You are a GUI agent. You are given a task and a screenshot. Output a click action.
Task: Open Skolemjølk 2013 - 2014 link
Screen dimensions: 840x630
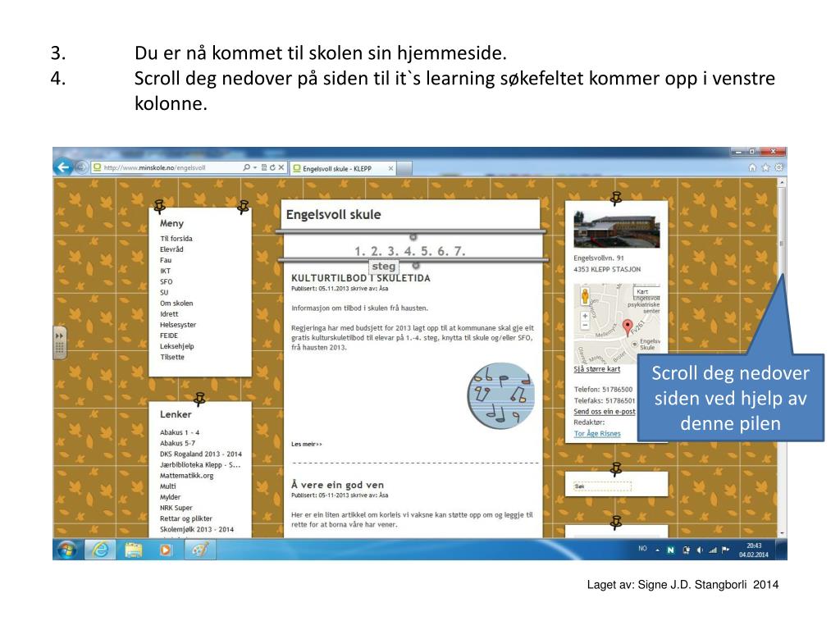pyautogui.click(x=197, y=529)
